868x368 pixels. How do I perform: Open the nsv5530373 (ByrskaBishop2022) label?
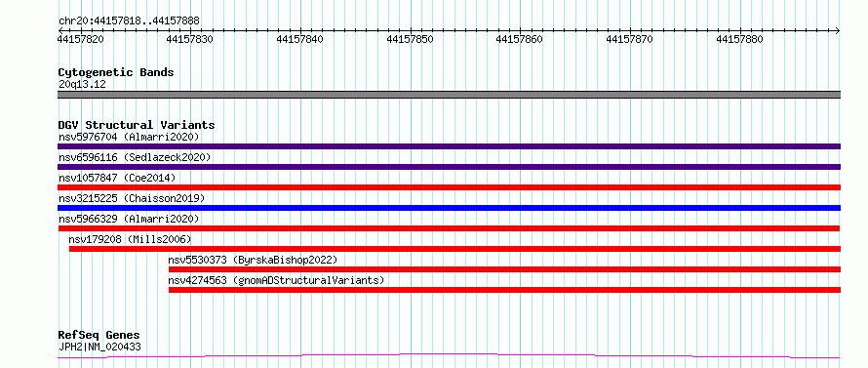tap(253, 260)
